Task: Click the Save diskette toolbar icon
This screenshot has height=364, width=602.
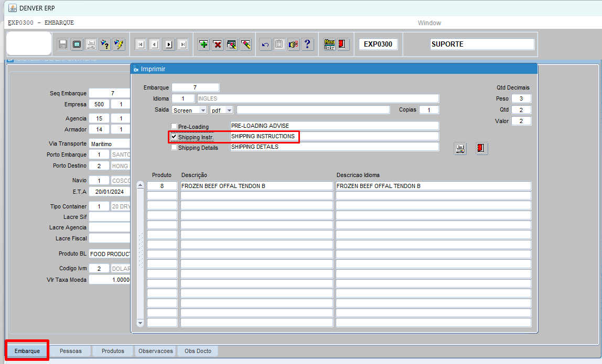Action: [x=63, y=45]
